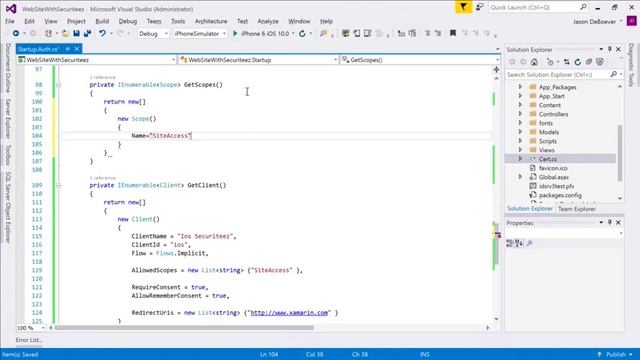Click Jason DeBoever account name
This screenshot has height=360, width=640.
(594, 21)
